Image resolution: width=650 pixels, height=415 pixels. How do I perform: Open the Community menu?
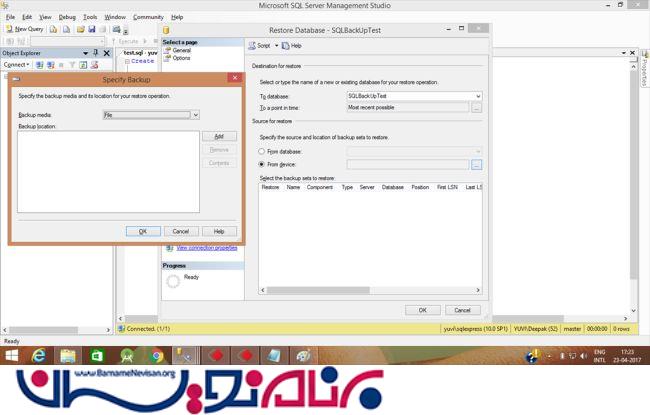(148, 17)
